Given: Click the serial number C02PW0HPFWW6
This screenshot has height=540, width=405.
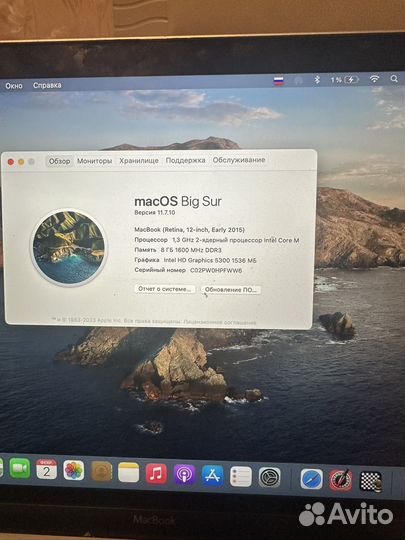Looking at the screenshot, I should (216, 270).
